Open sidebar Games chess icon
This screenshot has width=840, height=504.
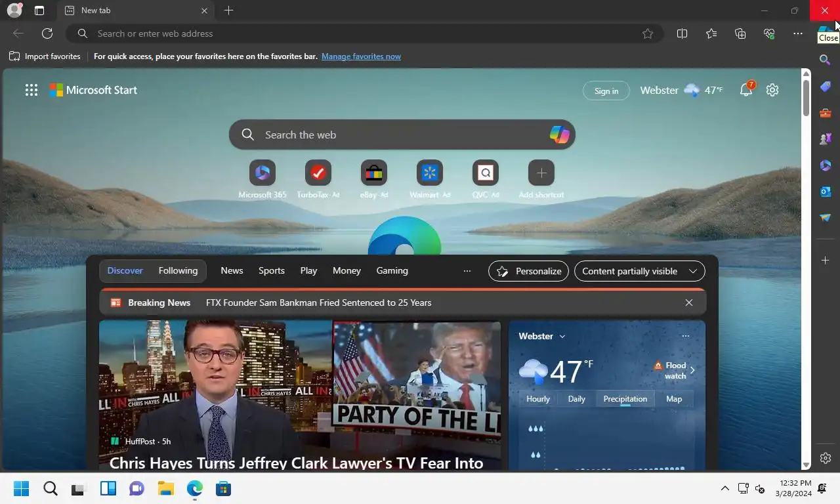point(826,139)
